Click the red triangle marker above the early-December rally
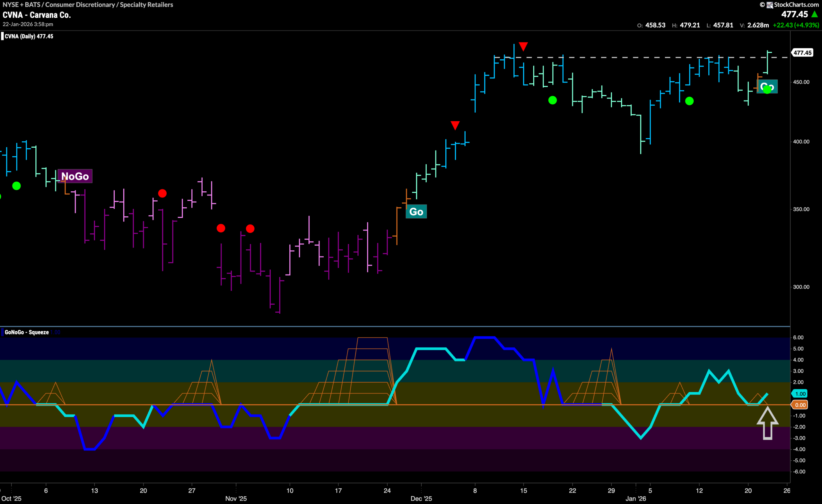 point(455,126)
